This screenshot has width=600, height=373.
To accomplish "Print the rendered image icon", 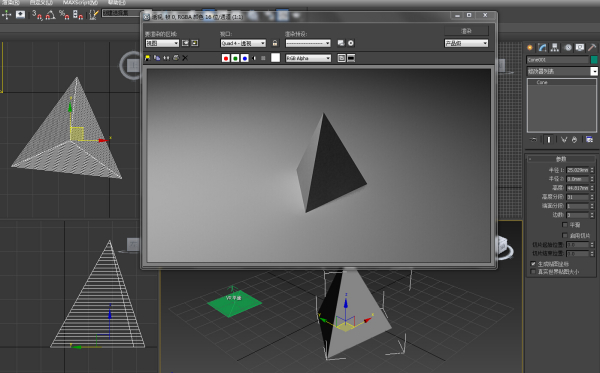I will [176, 58].
